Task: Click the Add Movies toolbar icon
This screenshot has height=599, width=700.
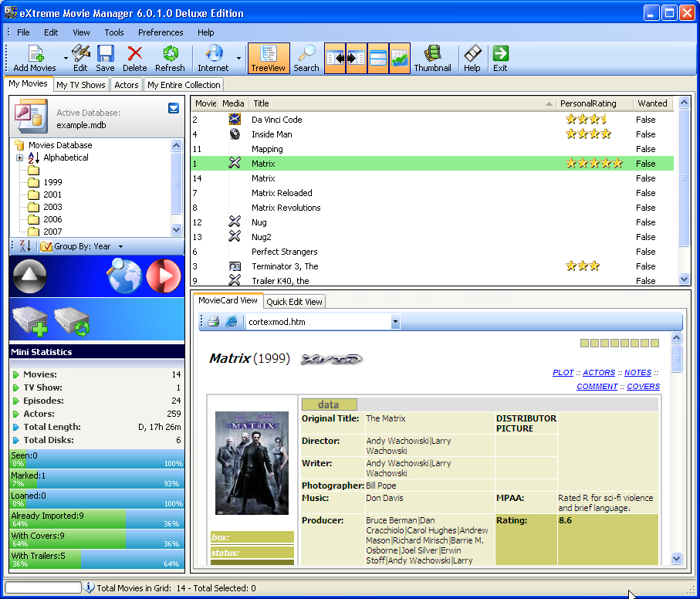Action: pos(35,58)
